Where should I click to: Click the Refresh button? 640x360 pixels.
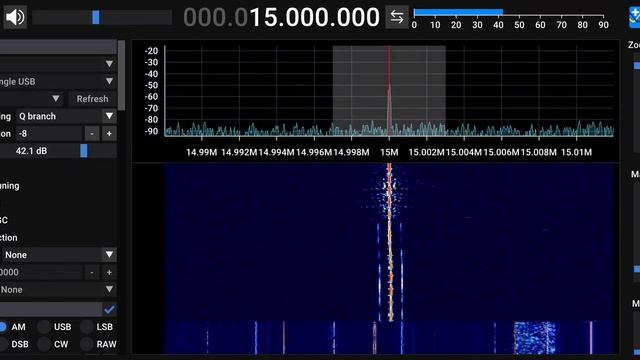pos(92,99)
